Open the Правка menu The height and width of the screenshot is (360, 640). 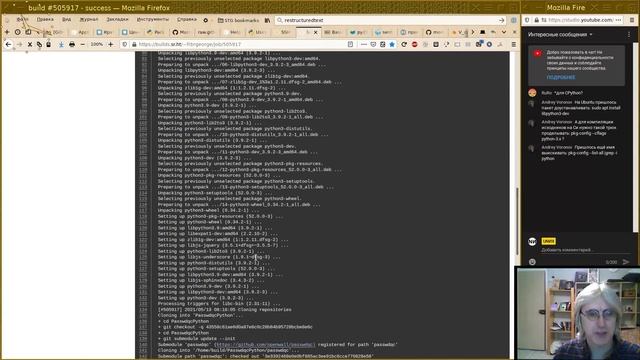point(45,19)
